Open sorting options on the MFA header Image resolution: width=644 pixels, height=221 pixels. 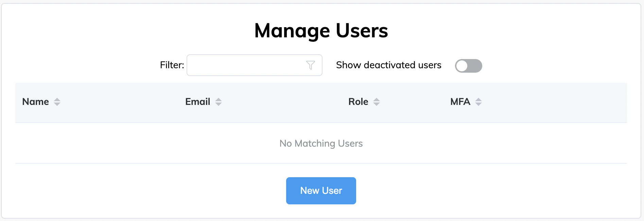click(x=479, y=102)
